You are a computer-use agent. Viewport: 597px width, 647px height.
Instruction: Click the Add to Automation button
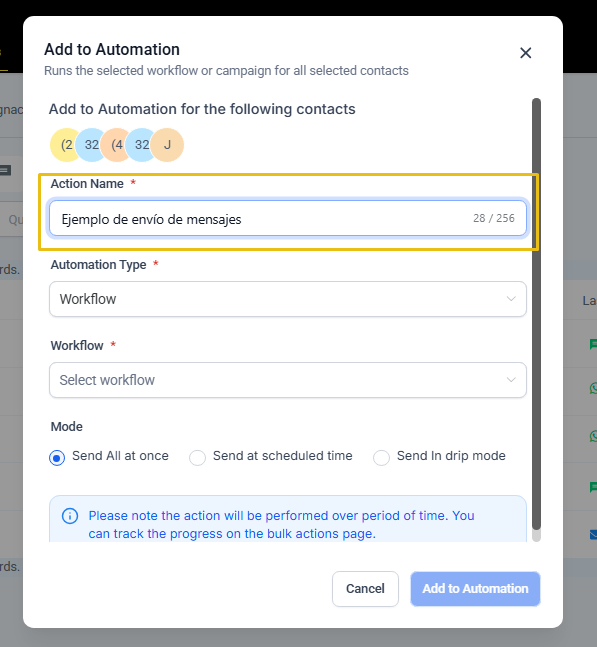475,588
